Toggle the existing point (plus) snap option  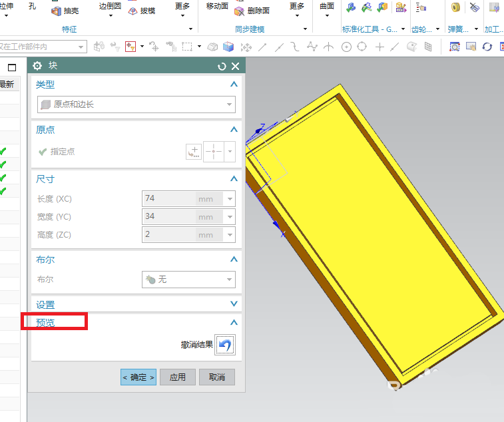pyautogui.click(x=379, y=47)
